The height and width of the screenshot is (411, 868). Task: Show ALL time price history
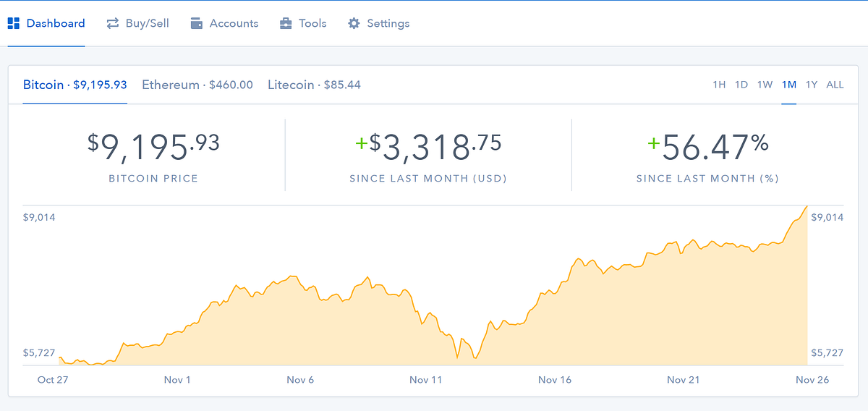pos(835,85)
